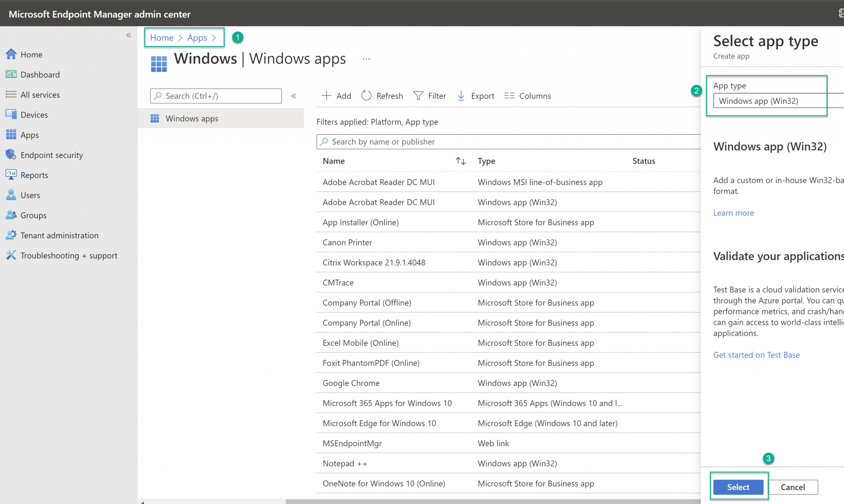
Task: Open Tenant administration in sidebar
Action: coord(52,235)
